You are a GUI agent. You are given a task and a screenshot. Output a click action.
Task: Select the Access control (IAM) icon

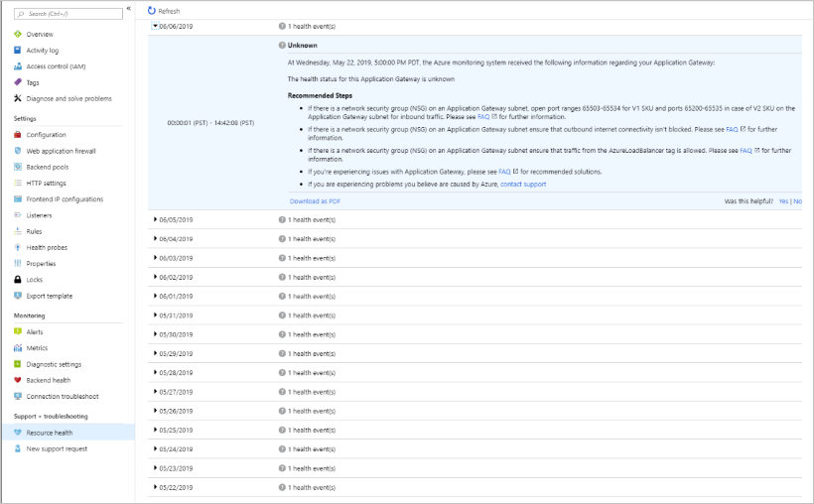tap(18, 66)
